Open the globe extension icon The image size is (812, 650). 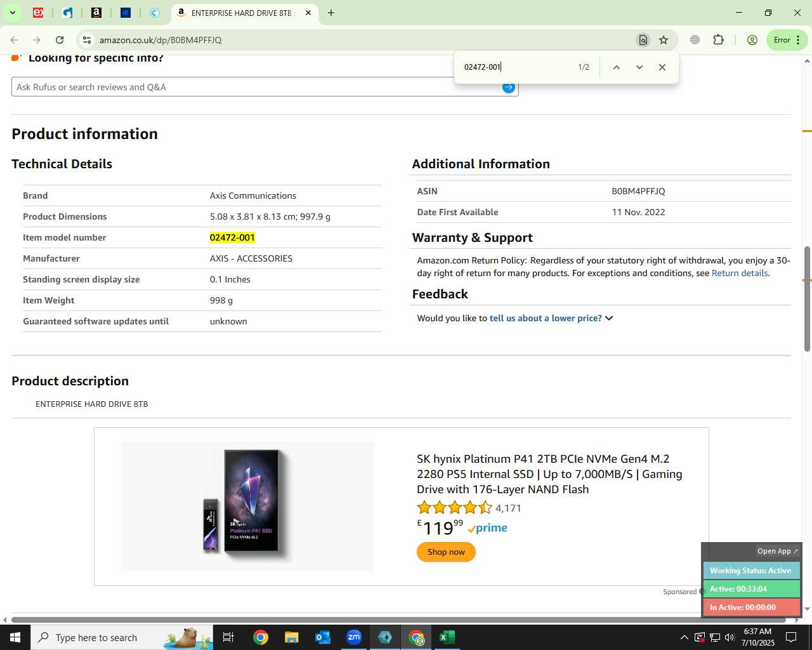[695, 40]
